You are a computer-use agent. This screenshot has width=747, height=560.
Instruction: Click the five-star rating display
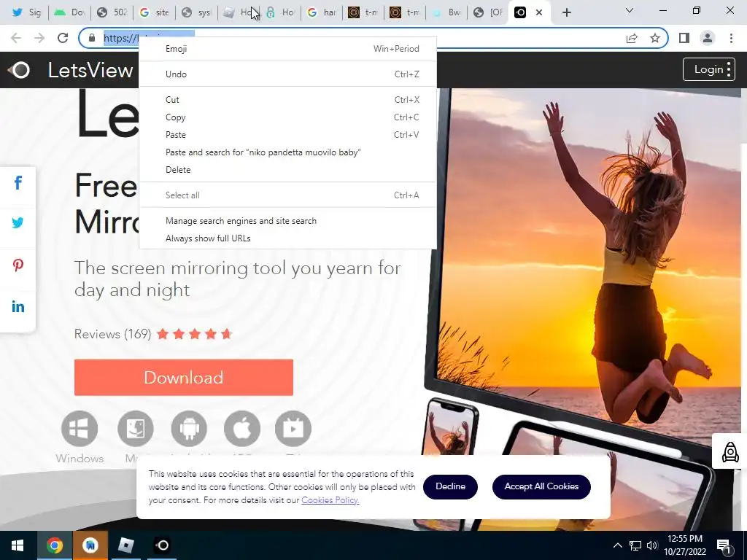click(x=194, y=334)
